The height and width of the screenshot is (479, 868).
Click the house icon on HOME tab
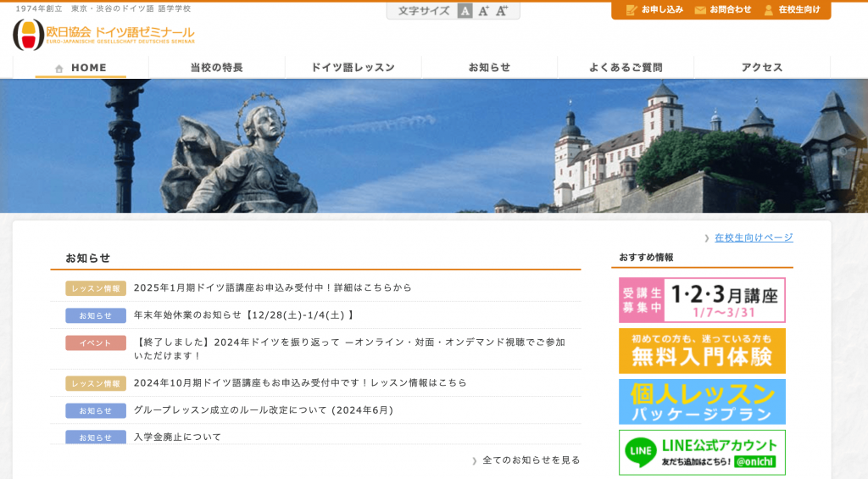(x=59, y=68)
